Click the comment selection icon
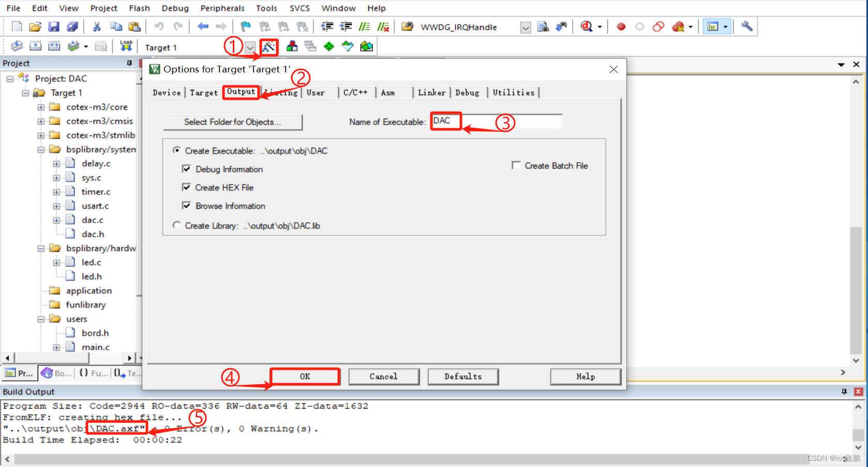The width and height of the screenshot is (868, 467). (364, 26)
